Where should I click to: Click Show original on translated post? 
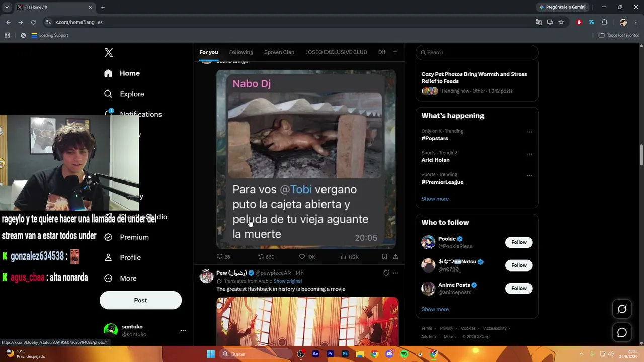(288, 281)
